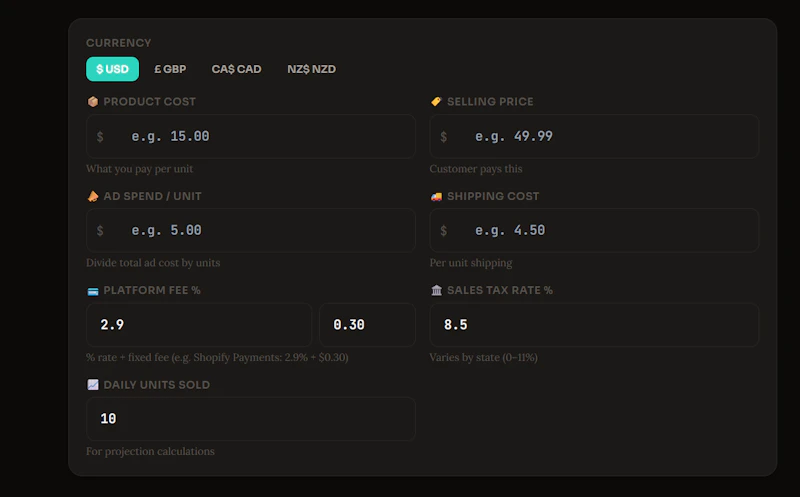Click the Sales Tax Rate 8.5 field
The width and height of the screenshot is (800, 497).
point(594,325)
